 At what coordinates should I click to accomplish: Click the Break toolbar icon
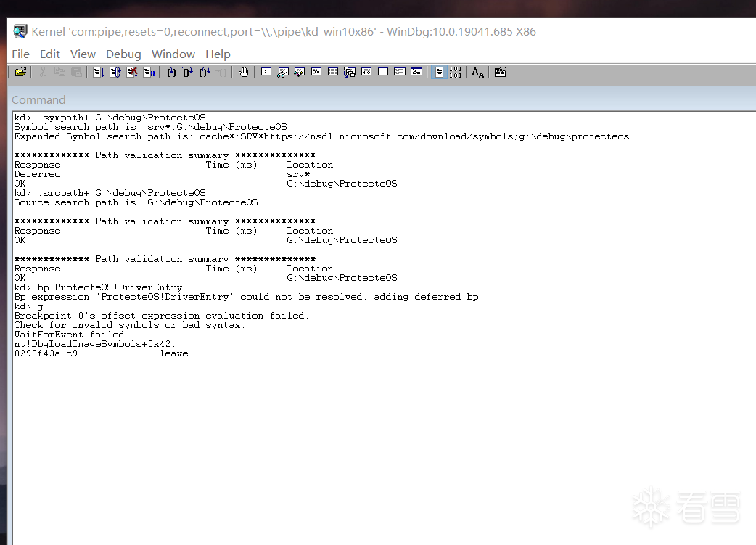149,73
